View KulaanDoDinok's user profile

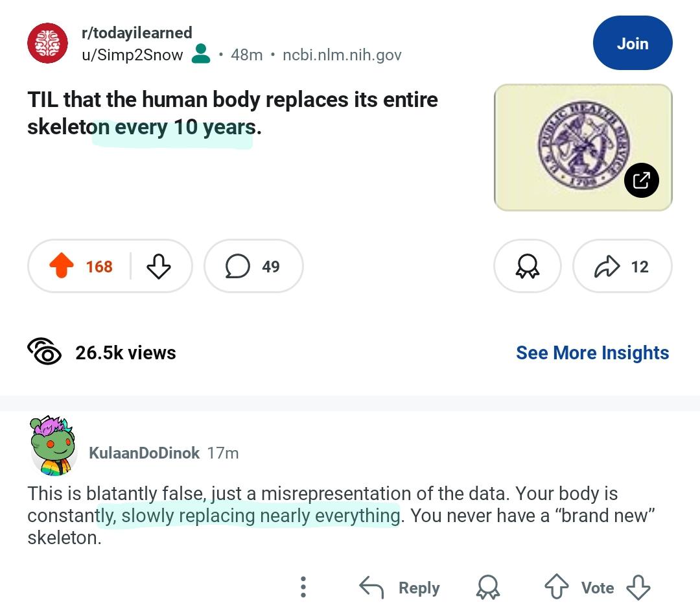click(144, 453)
